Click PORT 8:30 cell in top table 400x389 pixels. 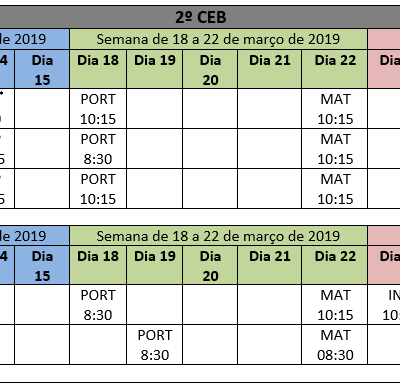pyautogui.click(x=98, y=149)
